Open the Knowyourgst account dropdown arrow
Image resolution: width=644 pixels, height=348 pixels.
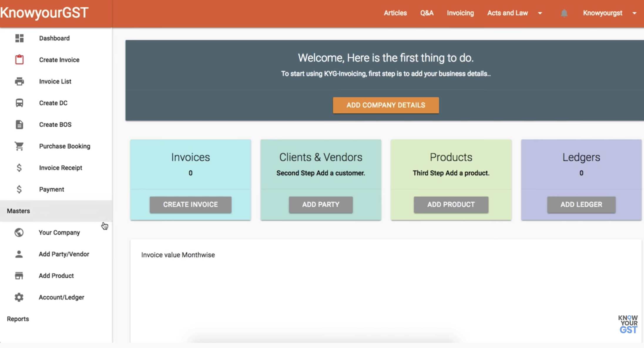pyautogui.click(x=634, y=13)
